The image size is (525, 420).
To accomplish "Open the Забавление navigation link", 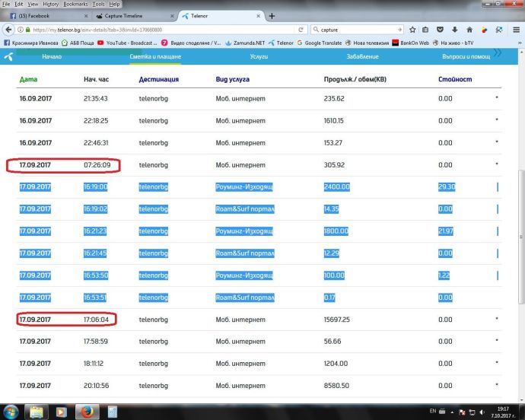I will tap(362, 56).
